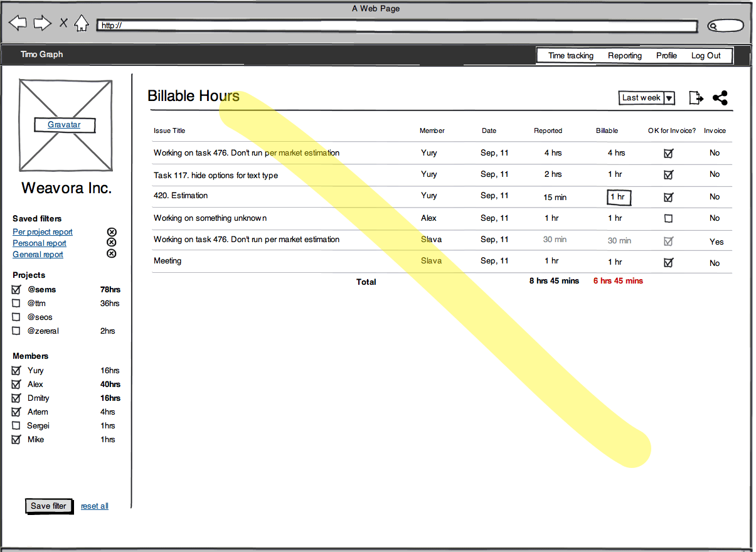Click the 420. Estimation issue title

coord(181,196)
